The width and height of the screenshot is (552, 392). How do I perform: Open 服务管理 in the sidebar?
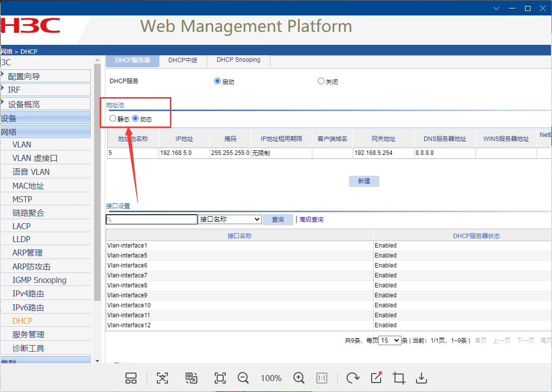[x=28, y=335]
